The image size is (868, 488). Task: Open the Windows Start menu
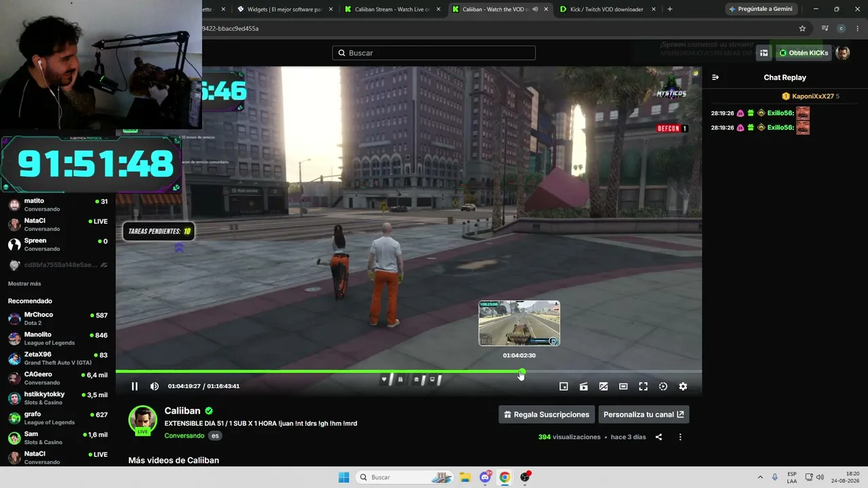click(x=344, y=477)
